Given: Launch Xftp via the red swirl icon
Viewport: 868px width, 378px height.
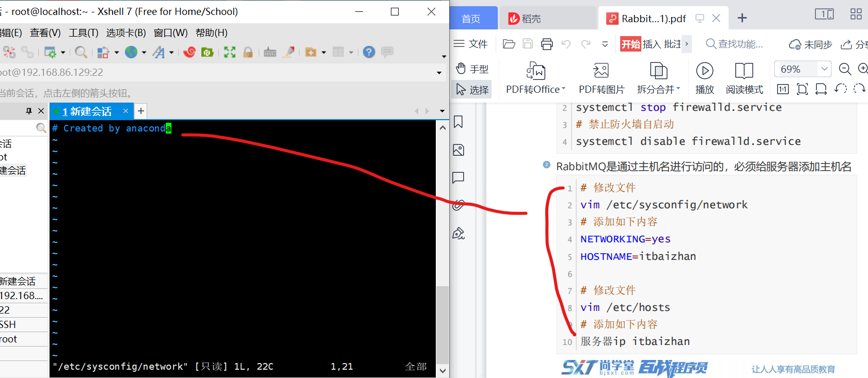Looking at the screenshot, I should click(190, 52).
